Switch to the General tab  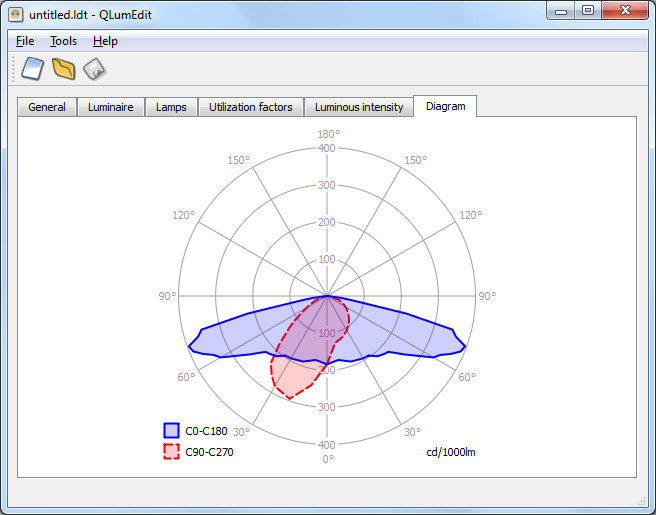(x=47, y=107)
